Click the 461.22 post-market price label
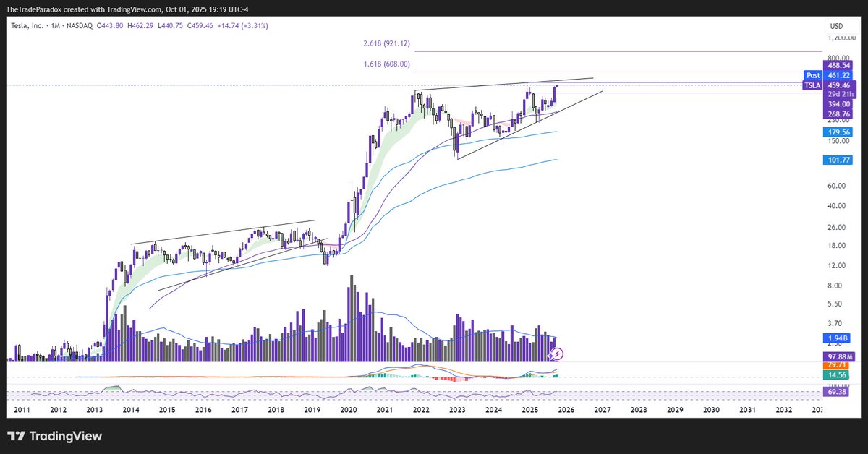Viewport: 868px width, 454px height. tap(838, 75)
